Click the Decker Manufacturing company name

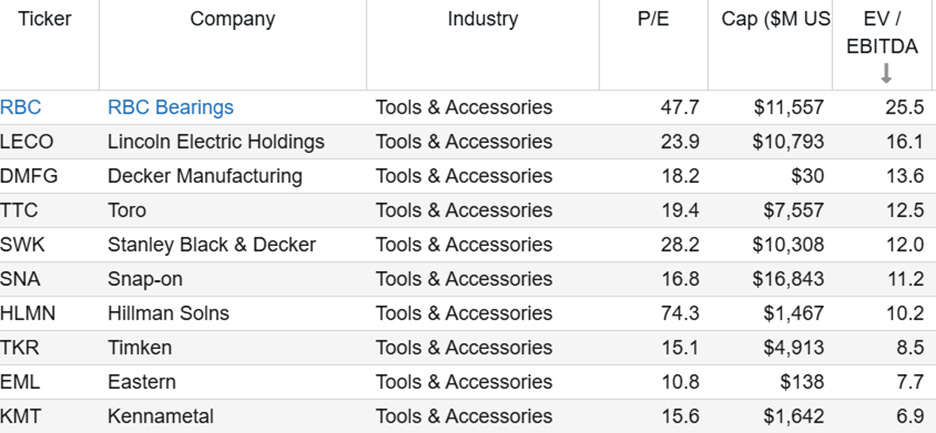(205, 176)
